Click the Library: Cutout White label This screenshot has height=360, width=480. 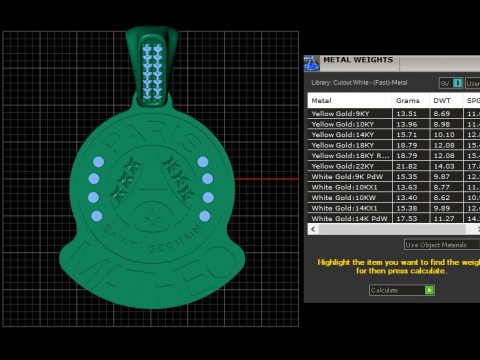(359, 83)
